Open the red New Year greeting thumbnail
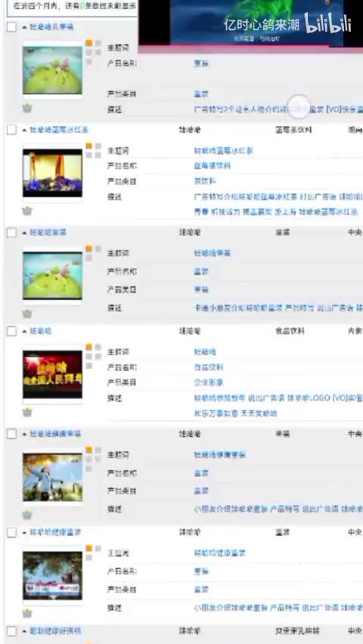The height and width of the screenshot is (644, 363). coord(52,374)
